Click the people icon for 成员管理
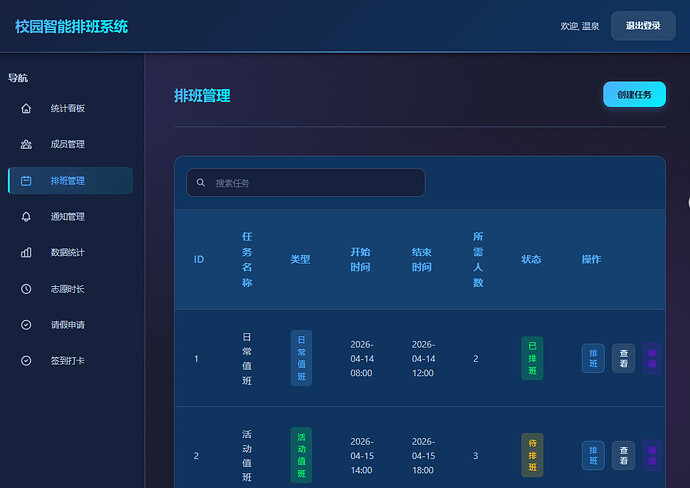 [x=26, y=144]
